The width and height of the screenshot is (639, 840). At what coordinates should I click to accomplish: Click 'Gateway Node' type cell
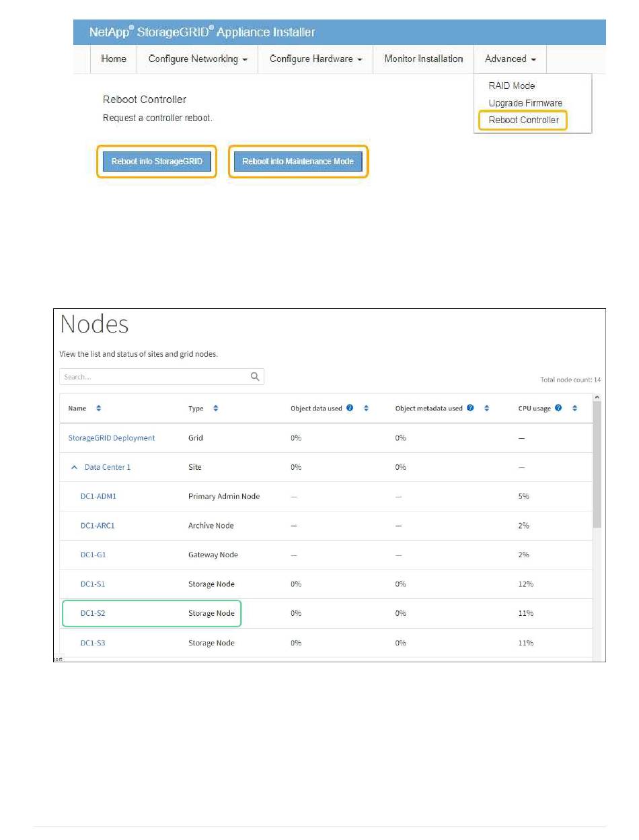213,555
